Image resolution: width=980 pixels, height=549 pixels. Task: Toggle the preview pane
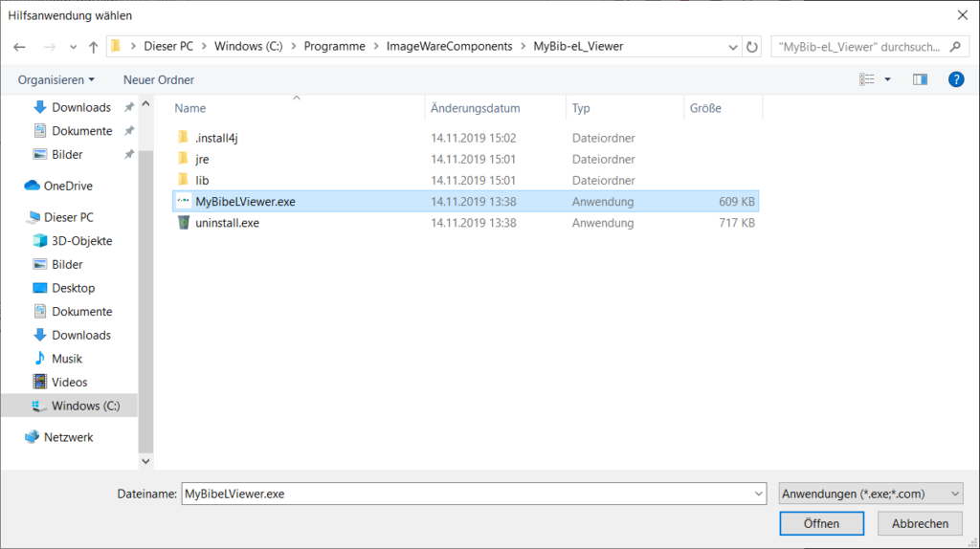(x=920, y=79)
